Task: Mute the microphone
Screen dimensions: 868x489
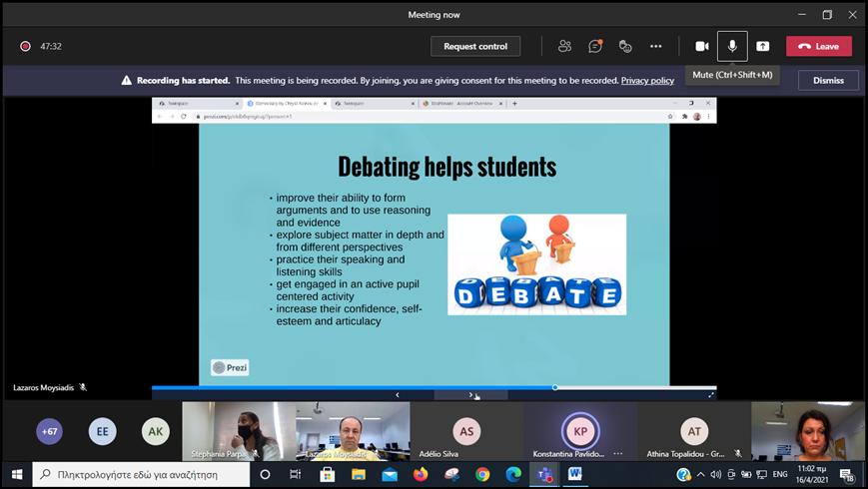Action: click(732, 47)
